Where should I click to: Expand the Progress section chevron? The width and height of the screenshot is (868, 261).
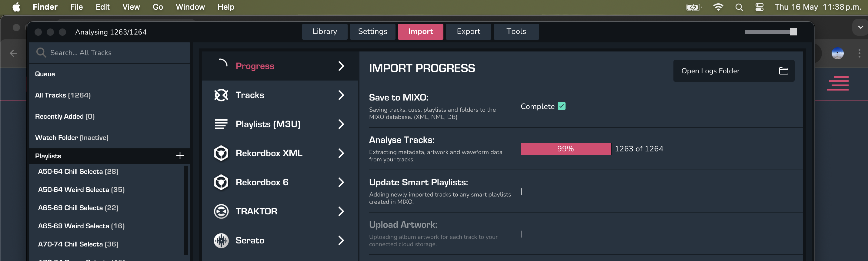coord(341,66)
